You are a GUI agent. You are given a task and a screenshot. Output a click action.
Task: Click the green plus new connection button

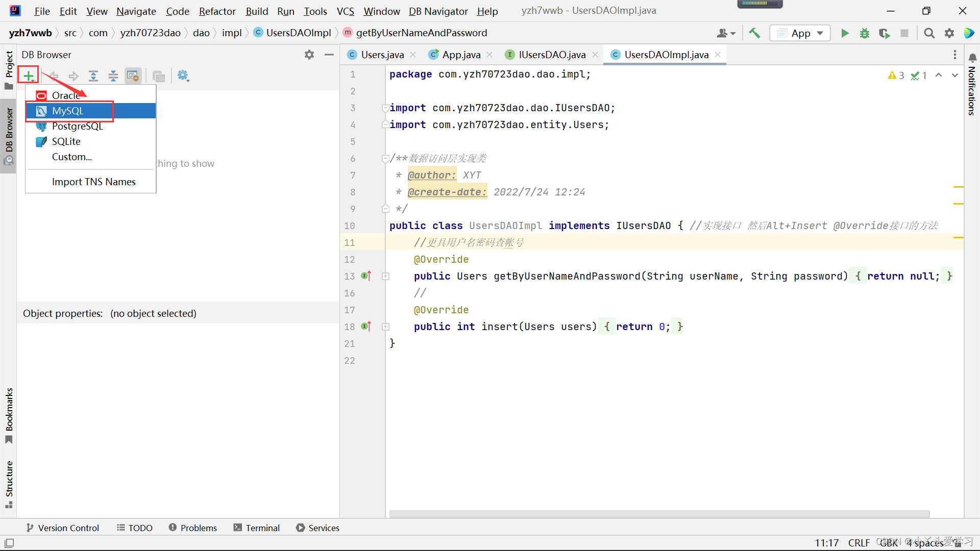[29, 76]
